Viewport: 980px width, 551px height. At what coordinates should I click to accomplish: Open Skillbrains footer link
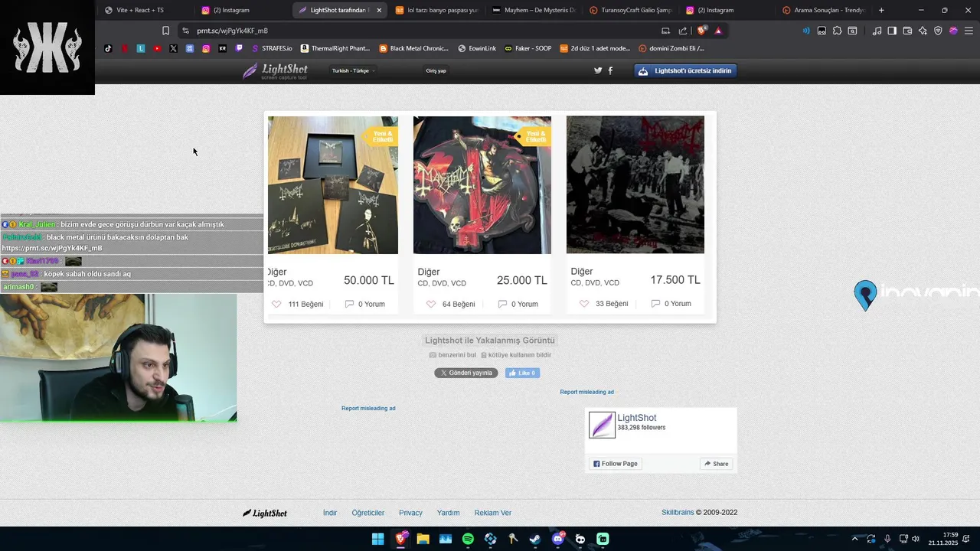coord(678,513)
